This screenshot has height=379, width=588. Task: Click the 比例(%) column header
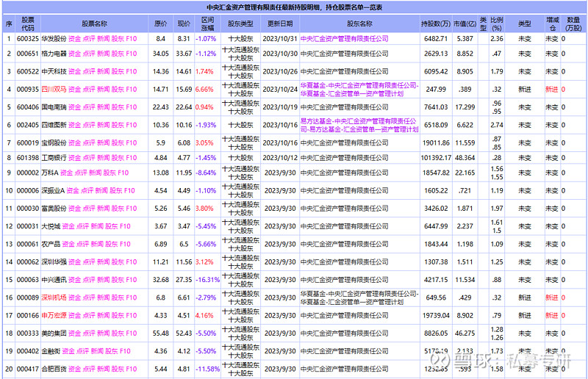[x=497, y=24]
